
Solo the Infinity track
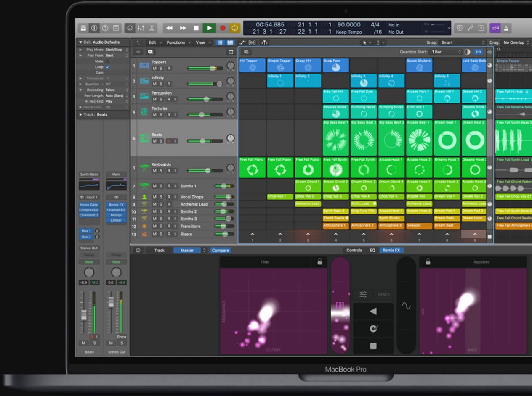162,84
